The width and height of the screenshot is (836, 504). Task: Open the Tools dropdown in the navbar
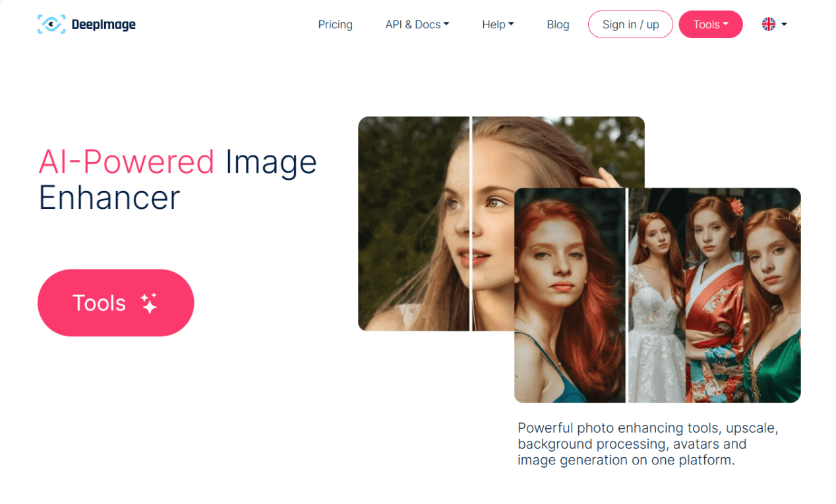[x=706, y=24]
